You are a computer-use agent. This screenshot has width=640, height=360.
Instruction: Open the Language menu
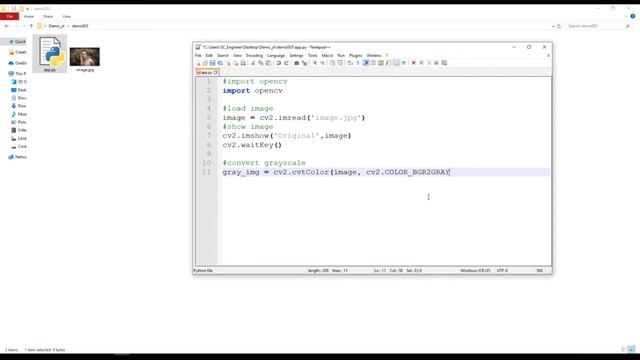276,56
